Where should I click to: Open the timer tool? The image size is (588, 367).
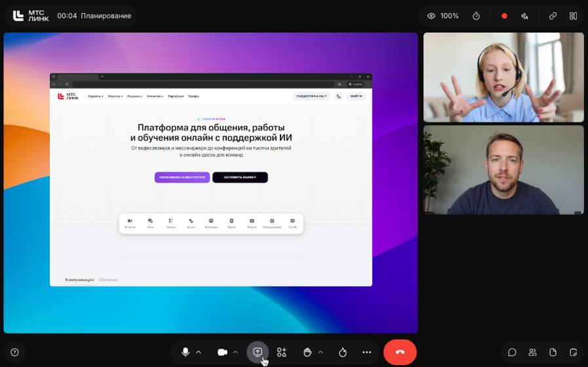coord(477,16)
